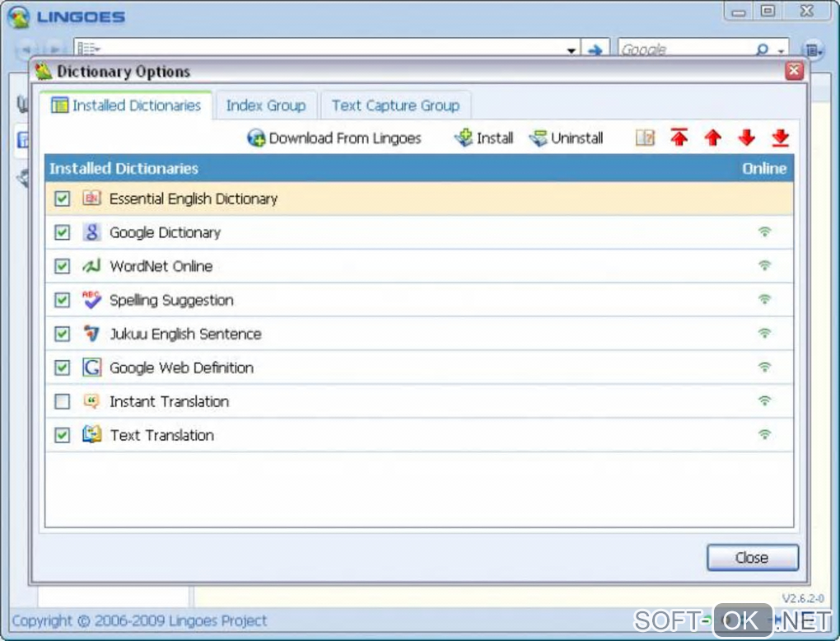Select Google Web Definition row text
The image size is (840, 641).
[182, 367]
